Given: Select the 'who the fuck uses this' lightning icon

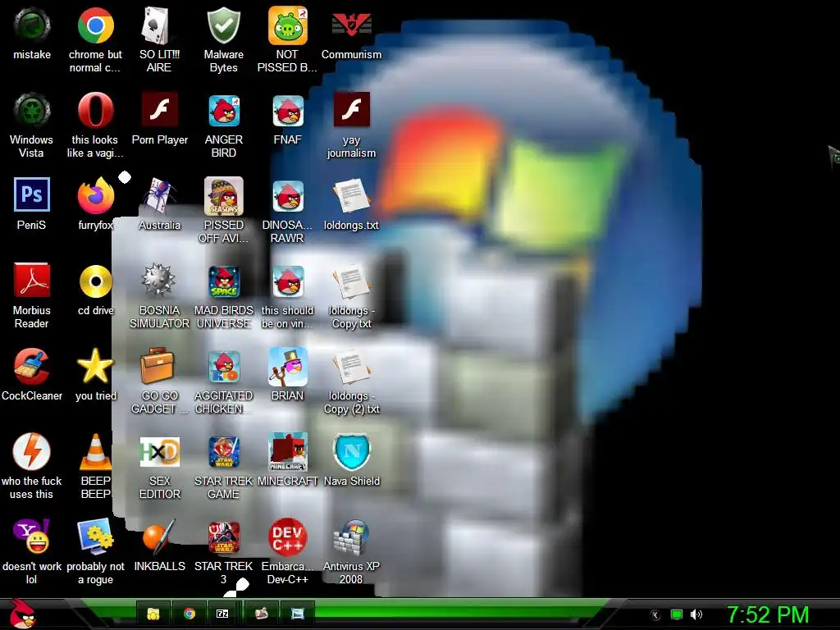Looking at the screenshot, I should [32, 452].
